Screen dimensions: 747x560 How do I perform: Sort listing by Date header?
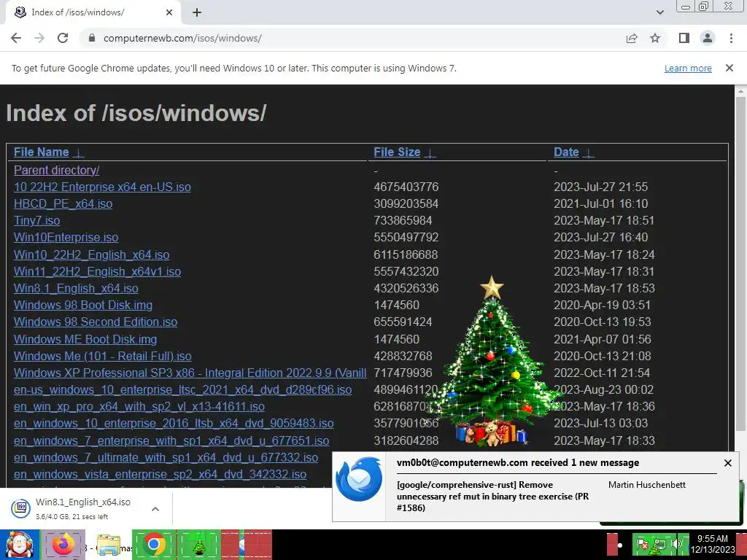(566, 152)
